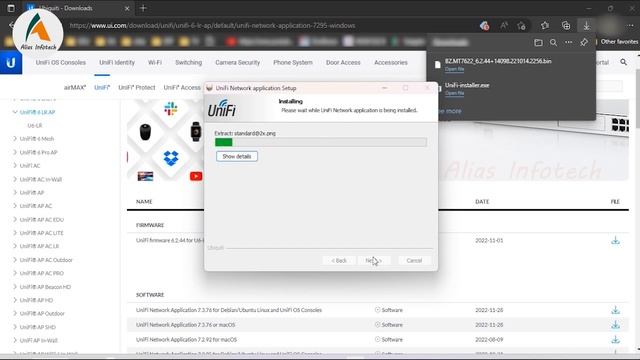640x360 pixels.
Task: Download Network Application 7.3.76 Debian/Ubuntu file
Action: [x=615, y=310]
